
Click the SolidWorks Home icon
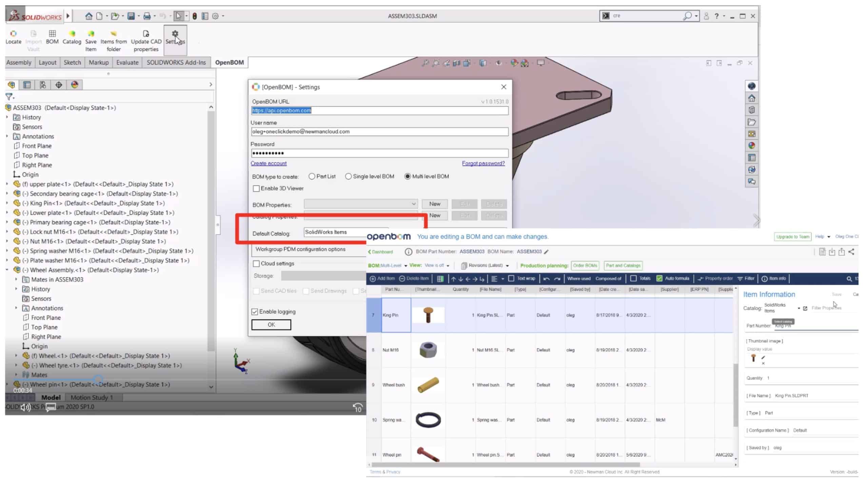click(x=89, y=16)
